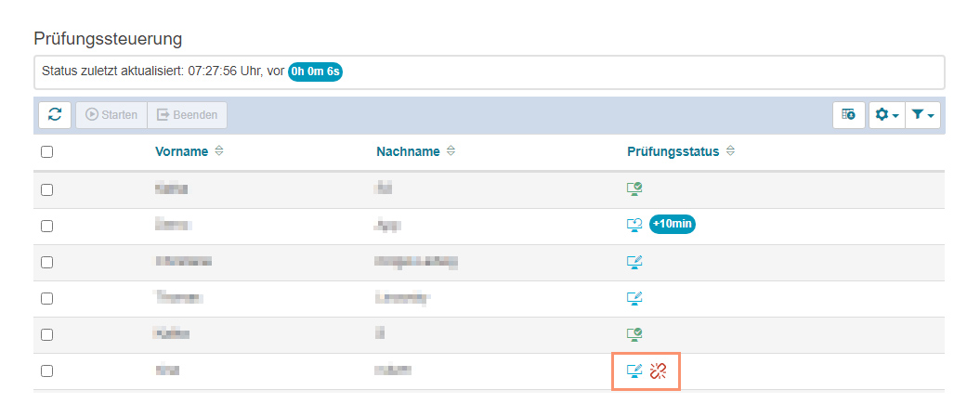
Task: Click the monitor pencil icon in last row
Action: (x=635, y=371)
